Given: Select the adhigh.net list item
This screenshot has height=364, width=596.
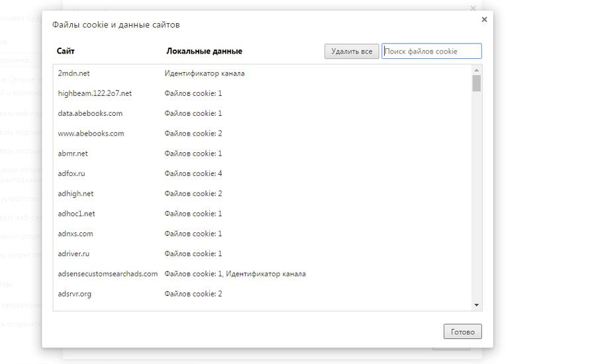Looking at the screenshot, I should (x=75, y=194).
